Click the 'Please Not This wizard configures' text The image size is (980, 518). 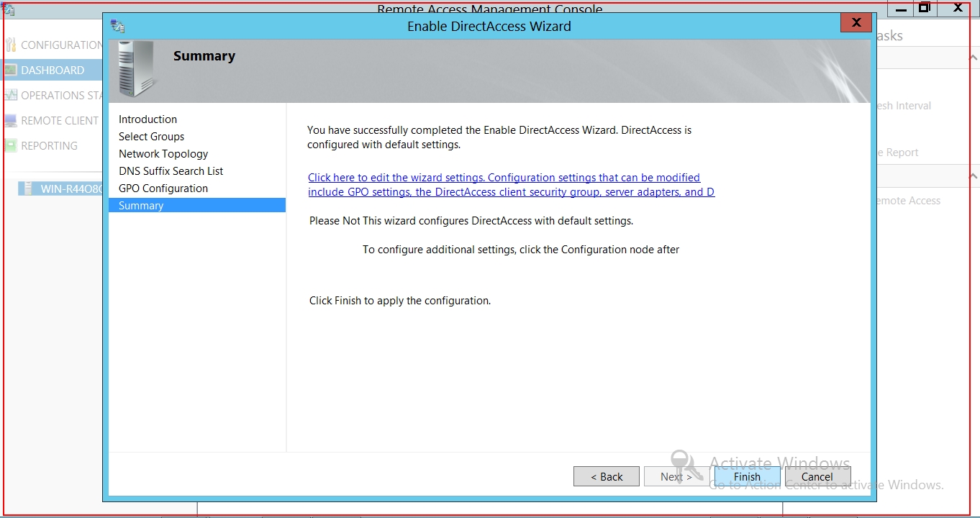point(471,221)
